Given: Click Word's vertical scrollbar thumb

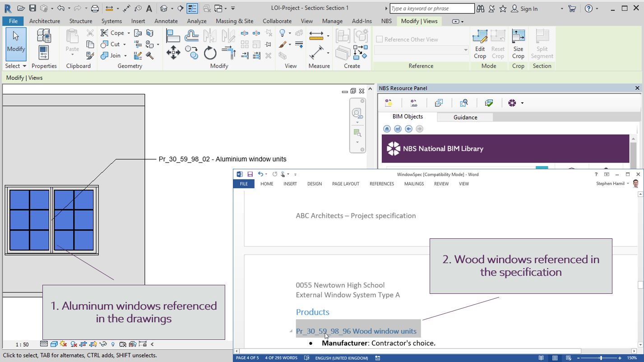Looking at the screenshot, I should point(640,285).
